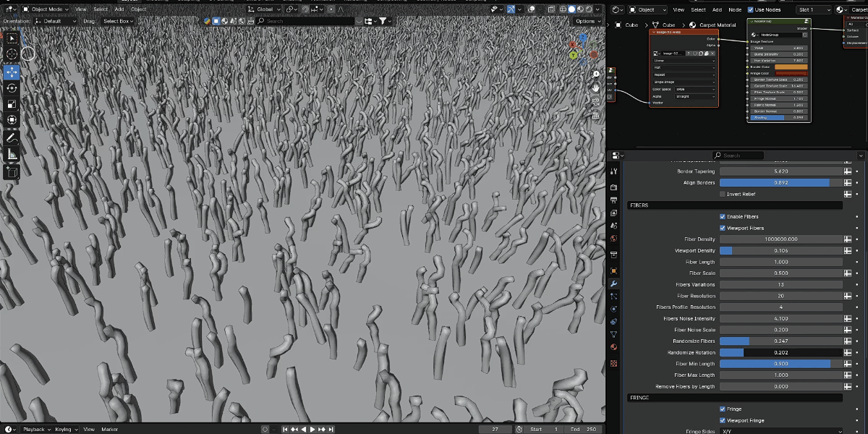The height and width of the screenshot is (434, 868).
Task: Open the viewport Add menu
Action: (119, 9)
